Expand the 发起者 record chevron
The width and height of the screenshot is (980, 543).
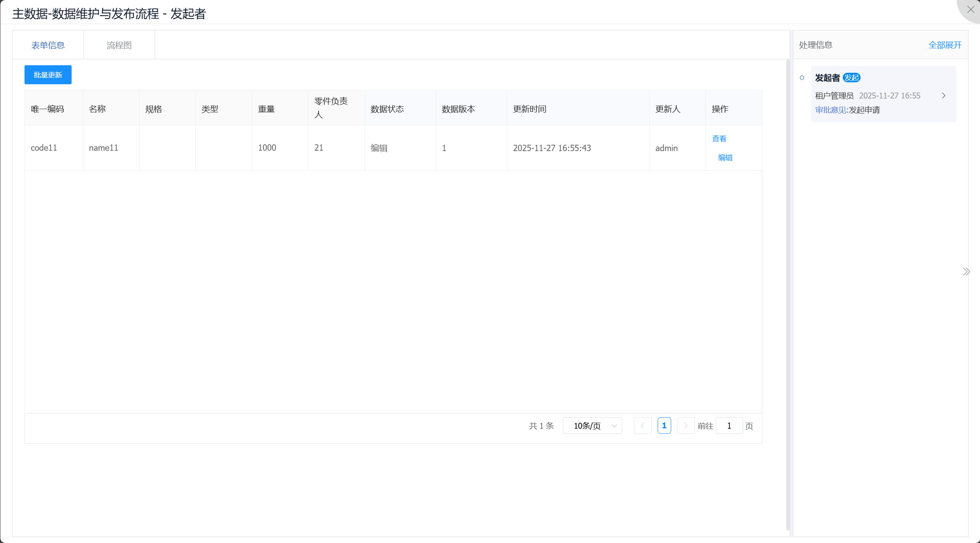[944, 96]
